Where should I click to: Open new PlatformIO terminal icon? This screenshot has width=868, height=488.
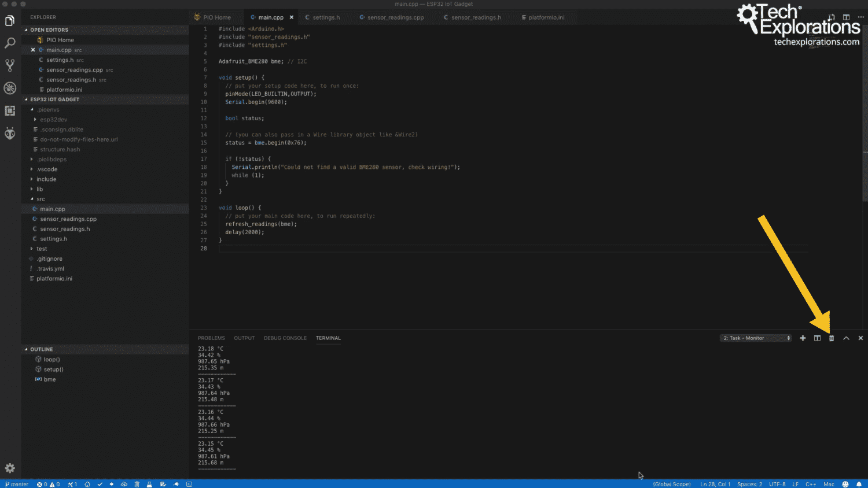click(x=189, y=484)
